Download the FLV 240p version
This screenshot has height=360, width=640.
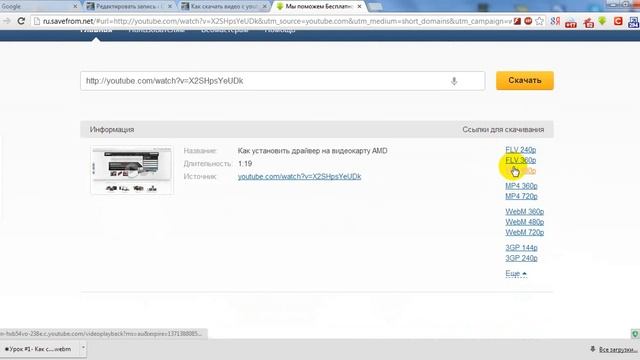tap(520, 150)
